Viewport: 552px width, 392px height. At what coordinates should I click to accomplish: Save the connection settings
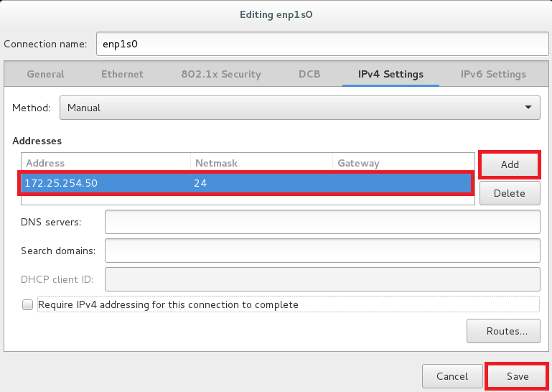[x=517, y=376]
